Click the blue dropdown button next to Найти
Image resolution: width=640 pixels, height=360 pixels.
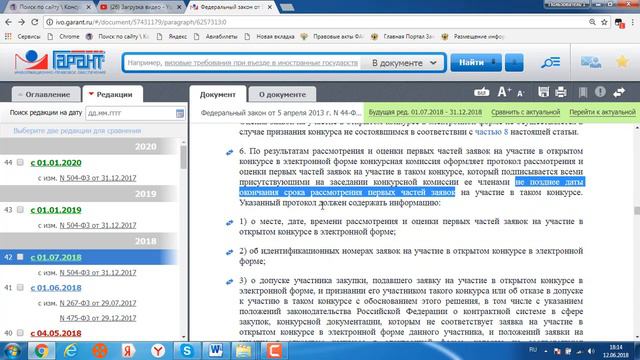pyautogui.click(x=514, y=63)
